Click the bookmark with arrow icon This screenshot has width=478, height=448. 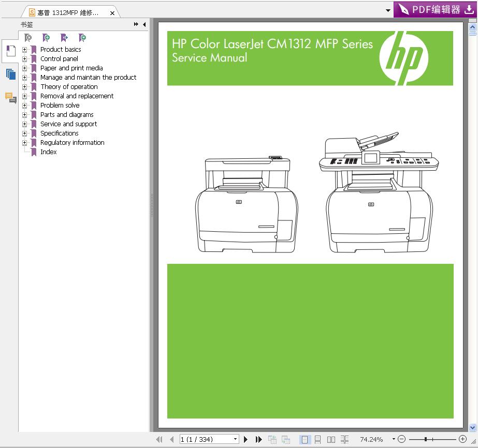[64, 38]
